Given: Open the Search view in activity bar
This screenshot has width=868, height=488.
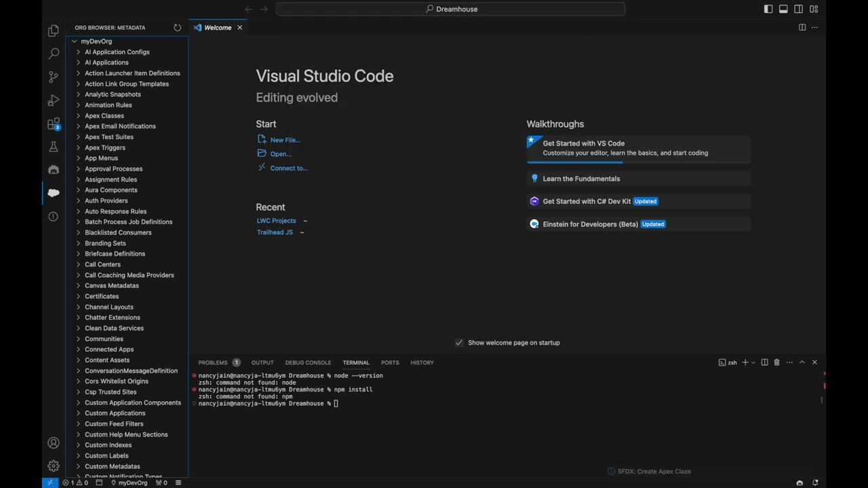Looking at the screenshot, I should (x=54, y=54).
